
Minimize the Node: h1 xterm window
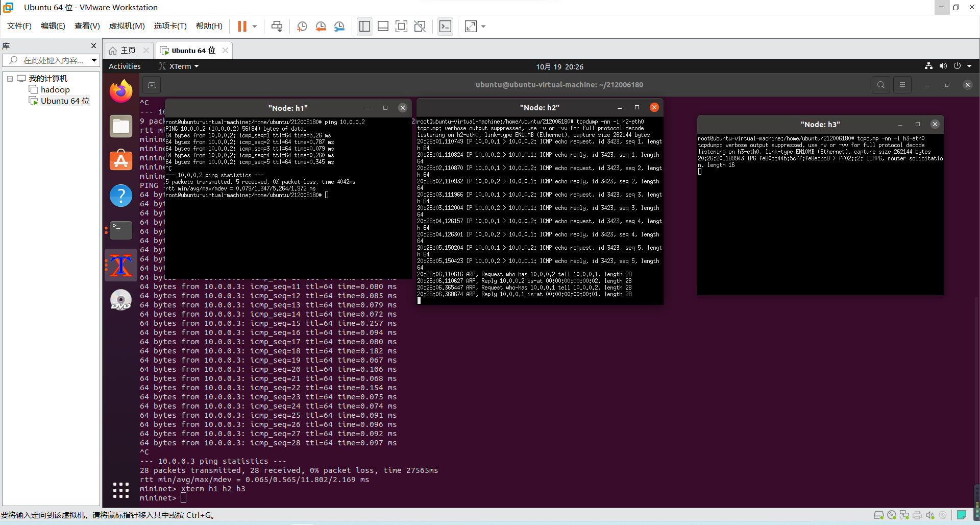coord(367,108)
